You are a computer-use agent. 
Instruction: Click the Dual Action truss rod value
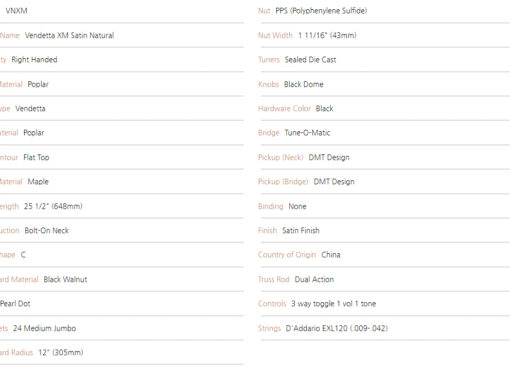click(314, 279)
